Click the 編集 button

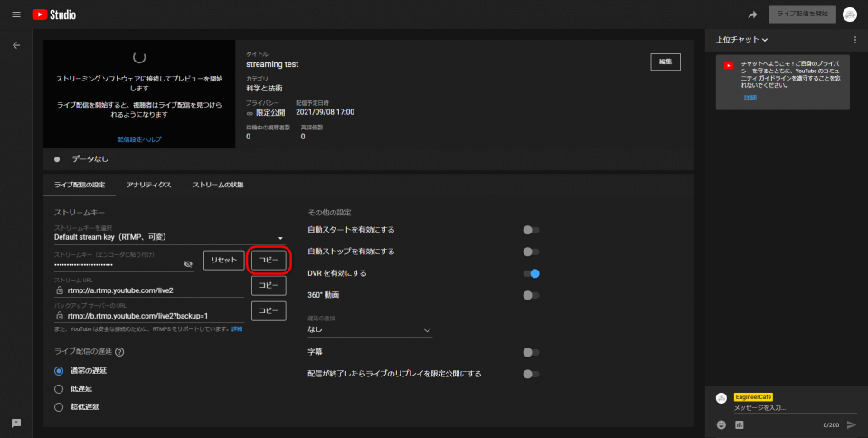click(x=665, y=62)
